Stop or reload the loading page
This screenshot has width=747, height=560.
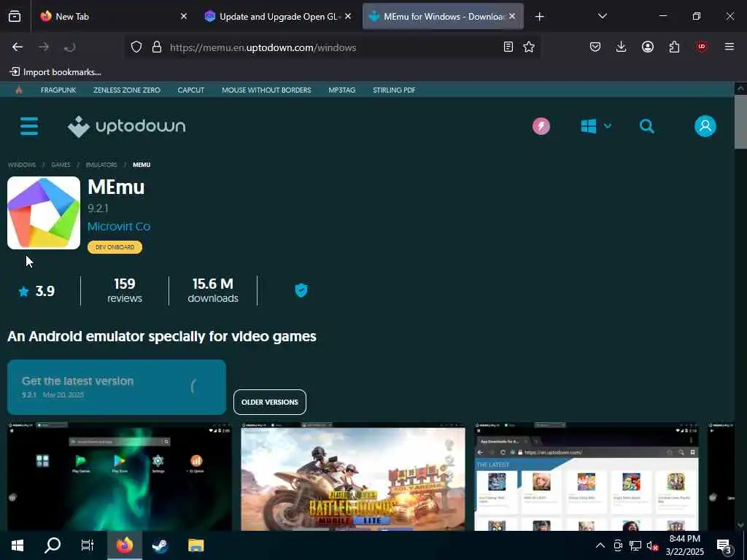(69, 47)
